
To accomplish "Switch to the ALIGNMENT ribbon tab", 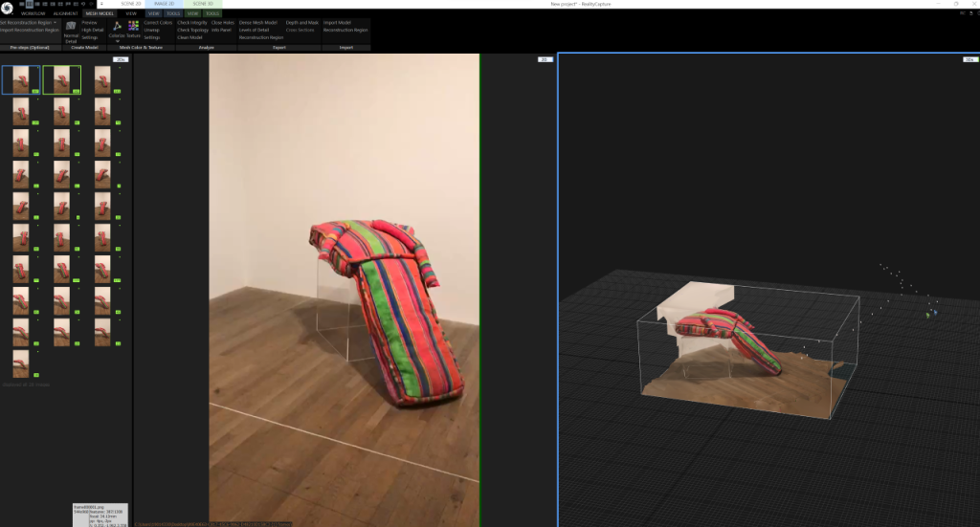I will (65, 13).
